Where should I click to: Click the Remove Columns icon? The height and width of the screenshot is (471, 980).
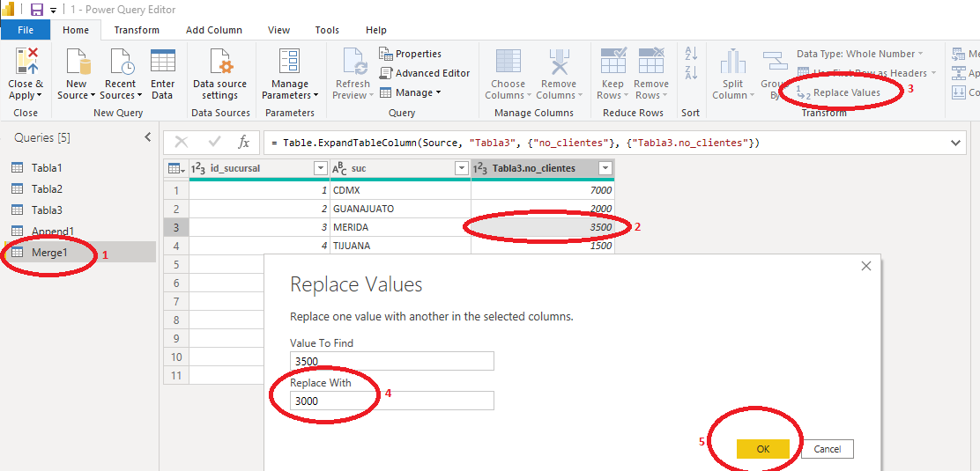(557, 63)
